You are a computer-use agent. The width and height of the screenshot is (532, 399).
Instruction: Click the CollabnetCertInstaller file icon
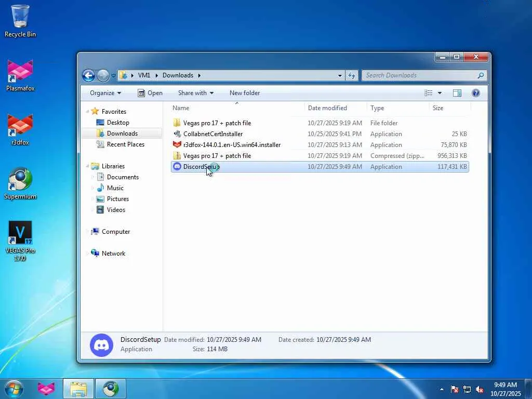tap(177, 134)
